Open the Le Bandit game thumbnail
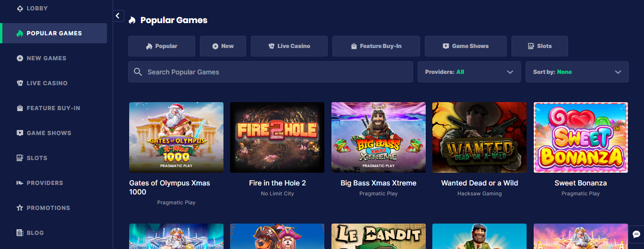 point(379,236)
